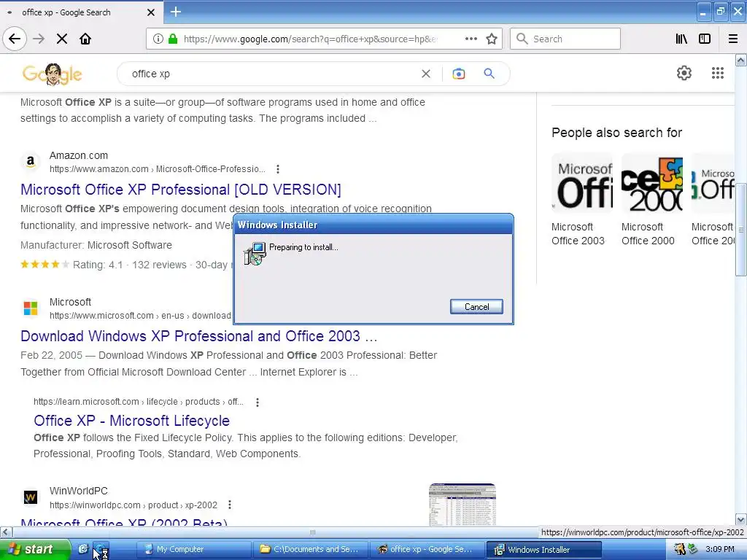Viewport: 747px width, 560px height.
Task: Open options menu for WinWorldPC result
Action: [230, 505]
